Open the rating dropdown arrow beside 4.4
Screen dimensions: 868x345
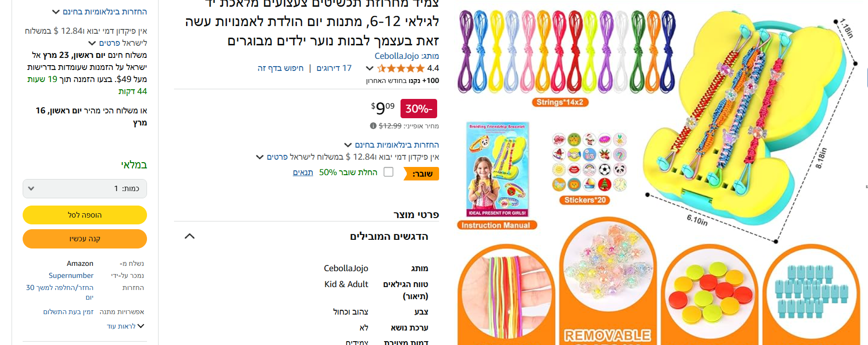click(x=370, y=68)
